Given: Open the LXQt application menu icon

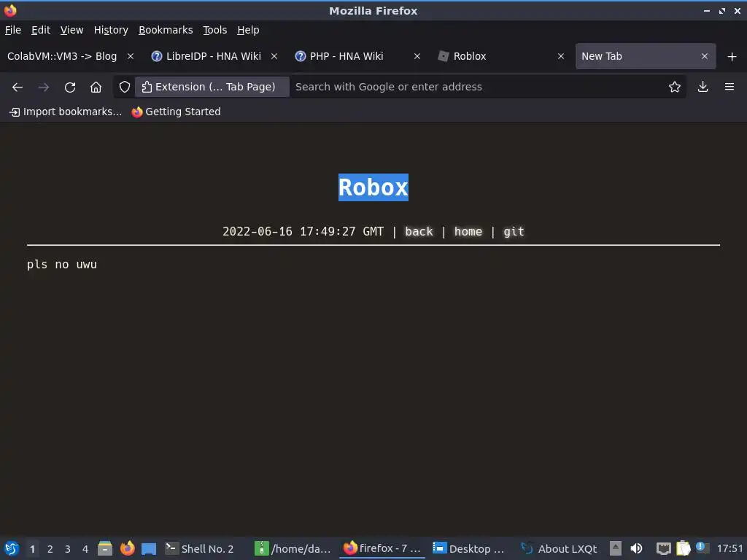Looking at the screenshot, I should click(x=12, y=548).
